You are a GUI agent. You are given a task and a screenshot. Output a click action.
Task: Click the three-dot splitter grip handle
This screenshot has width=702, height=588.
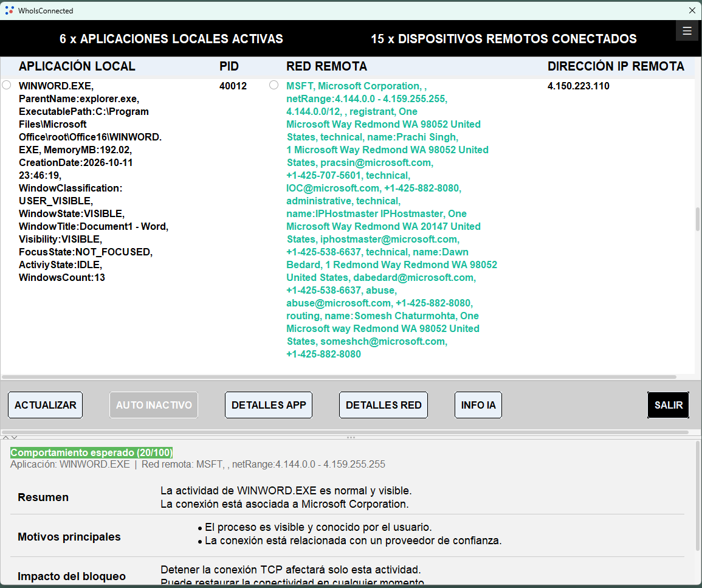pos(351,438)
